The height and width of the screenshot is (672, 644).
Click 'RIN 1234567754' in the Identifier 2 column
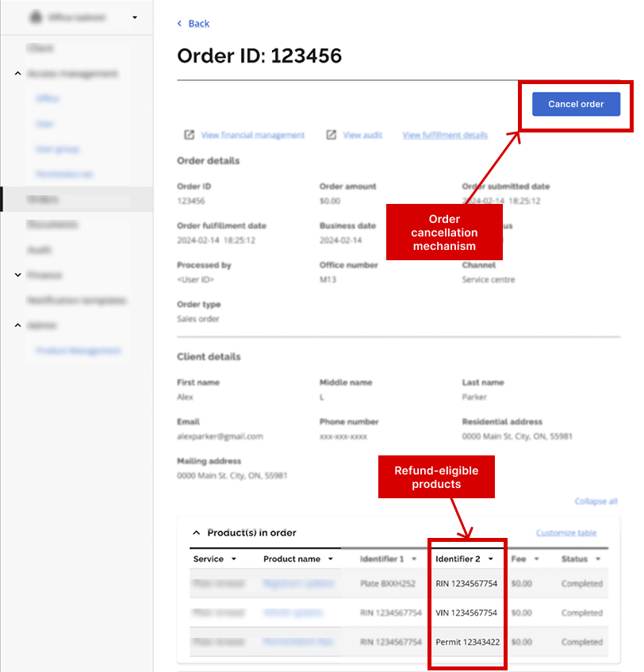pyautogui.click(x=466, y=583)
